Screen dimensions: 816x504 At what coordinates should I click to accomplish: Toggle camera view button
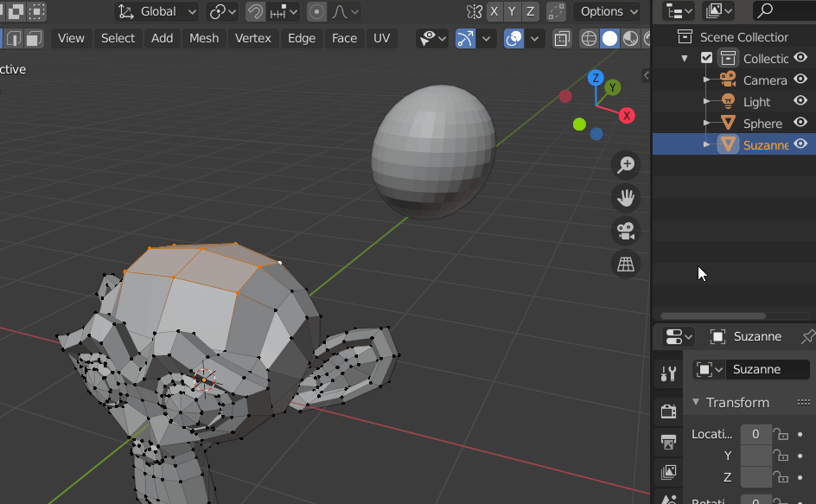click(626, 231)
